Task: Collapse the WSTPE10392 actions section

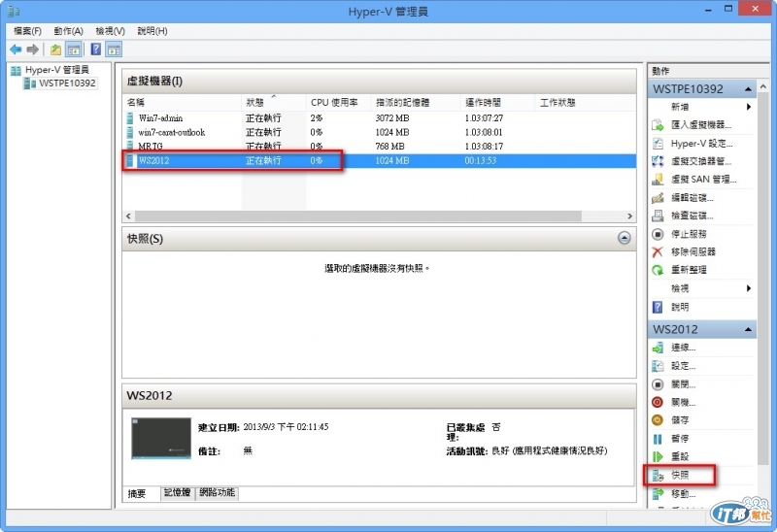Action: [748, 89]
